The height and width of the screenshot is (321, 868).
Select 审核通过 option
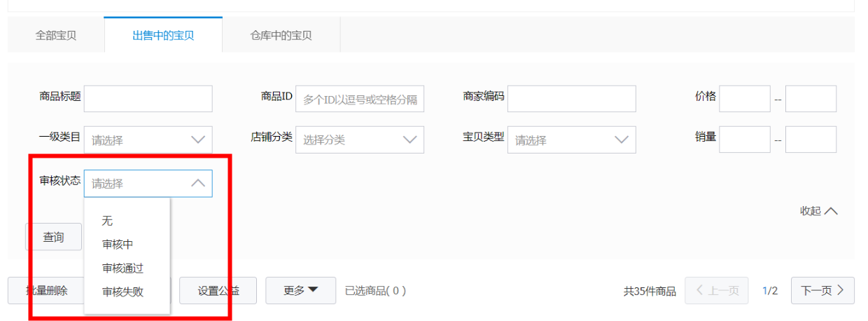pos(127,268)
